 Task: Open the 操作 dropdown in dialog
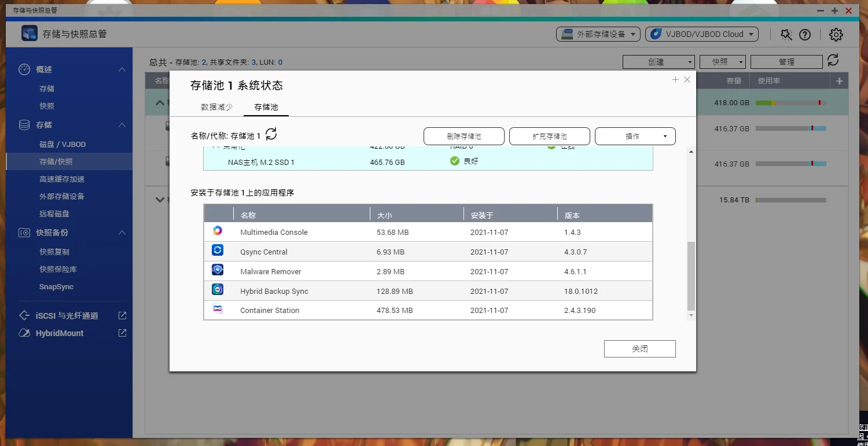(635, 137)
